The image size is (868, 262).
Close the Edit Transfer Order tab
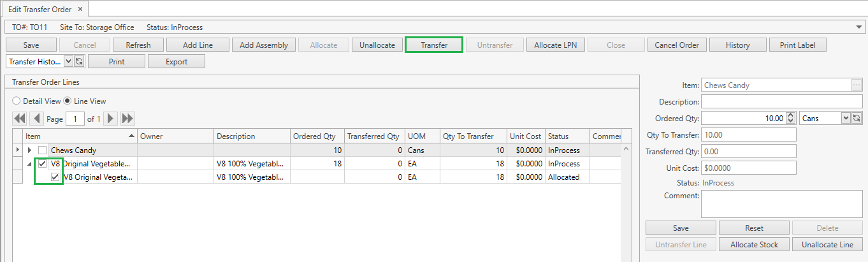pos(80,9)
